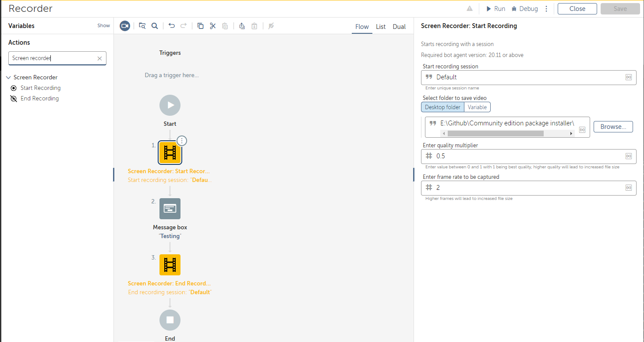
Task: Clear the Screen recorder search text
Action: coord(99,58)
